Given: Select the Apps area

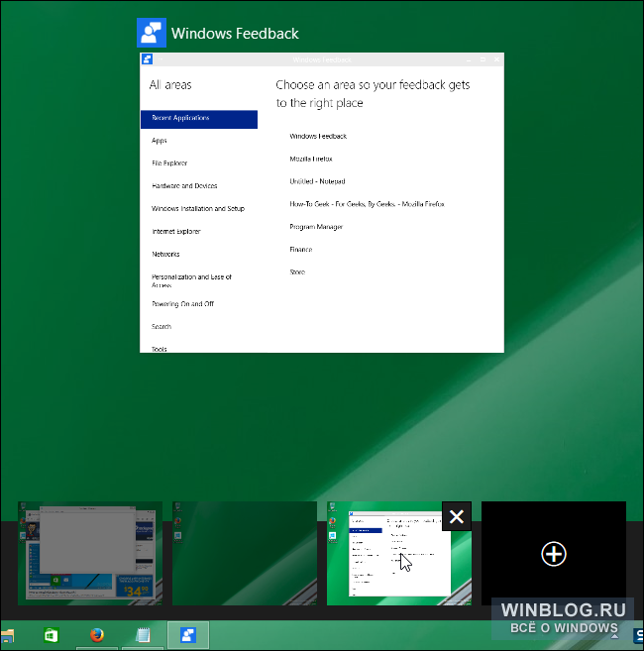Looking at the screenshot, I should pyautogui.click(x=160, y=141).
